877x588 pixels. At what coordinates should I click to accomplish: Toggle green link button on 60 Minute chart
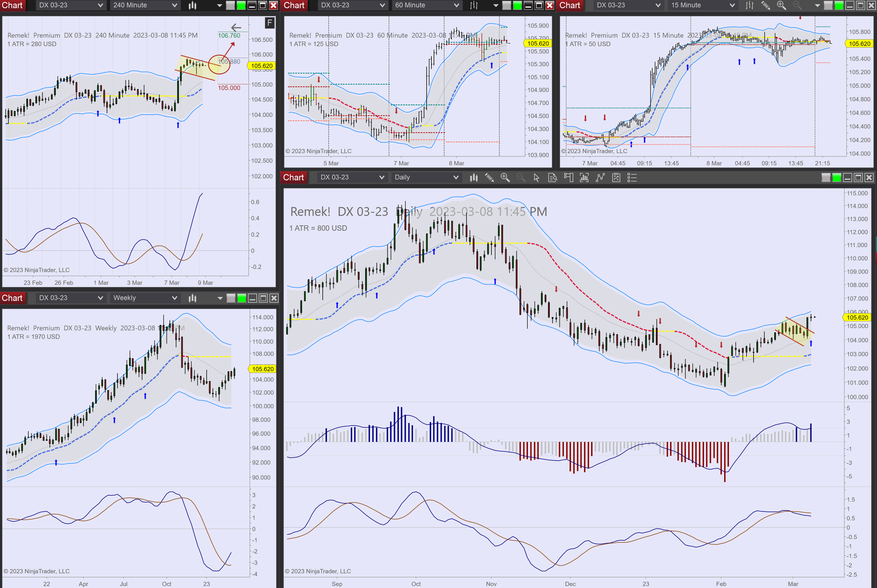click(x=517, y=5)
